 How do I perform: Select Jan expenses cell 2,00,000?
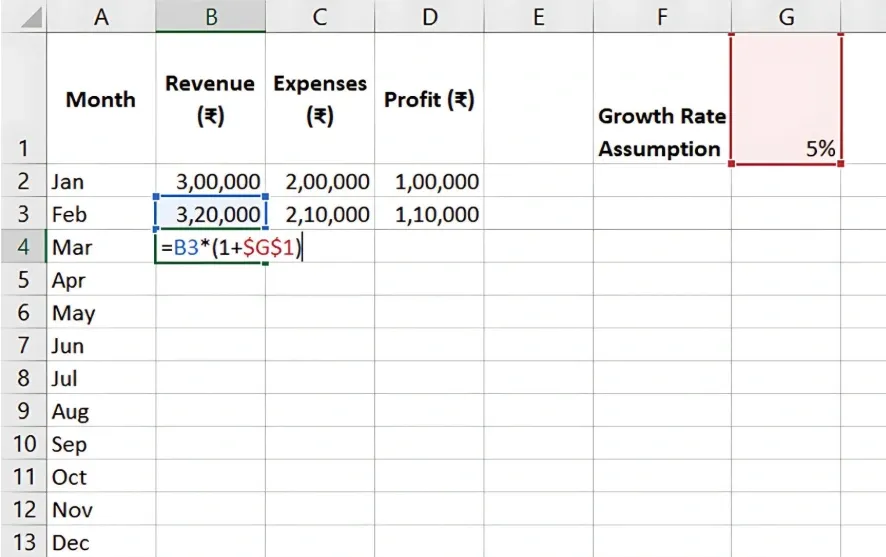click(x=320, y=182)
